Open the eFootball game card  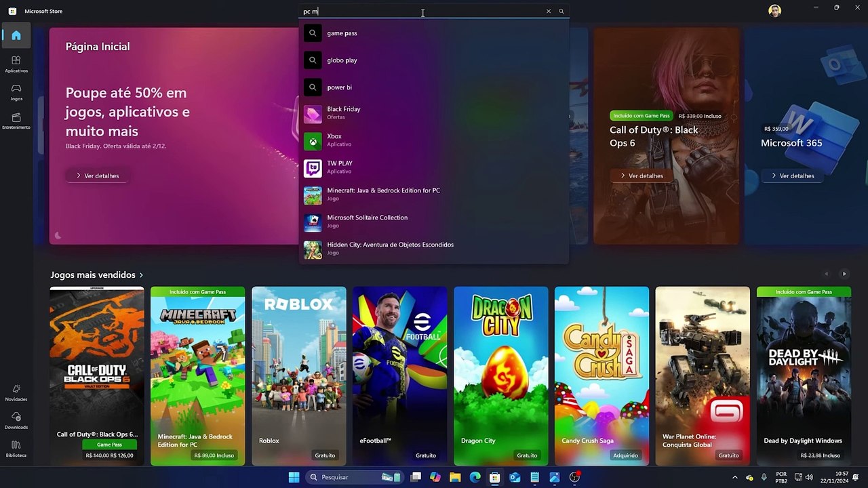point(400,376)
